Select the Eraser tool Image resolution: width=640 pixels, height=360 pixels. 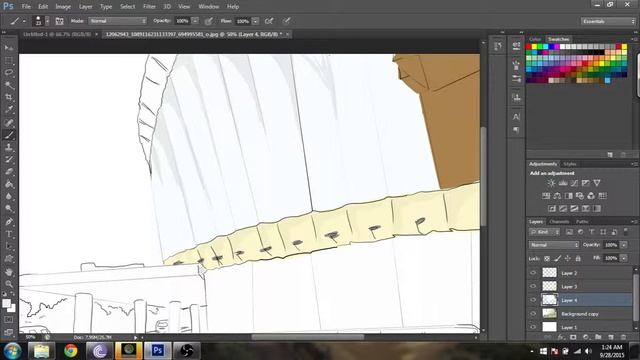9,171
